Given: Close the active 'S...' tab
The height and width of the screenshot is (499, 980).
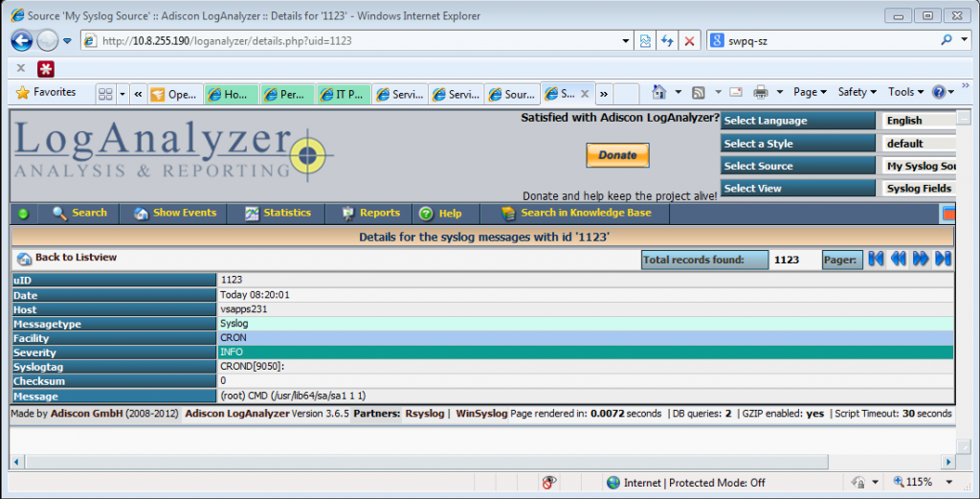Looking at the screenshot, I should pos(585,94).
